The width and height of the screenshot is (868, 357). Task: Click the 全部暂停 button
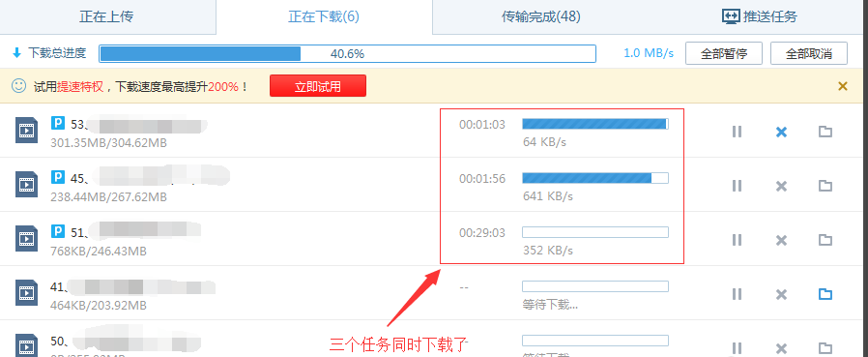point(724,54)
